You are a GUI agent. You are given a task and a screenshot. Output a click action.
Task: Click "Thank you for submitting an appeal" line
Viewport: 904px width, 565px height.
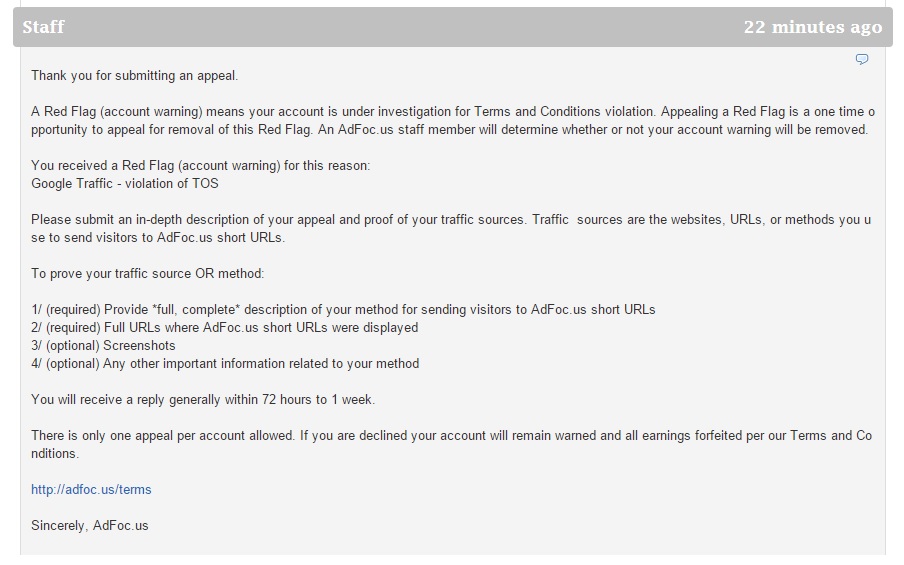(x=134, y=76)
